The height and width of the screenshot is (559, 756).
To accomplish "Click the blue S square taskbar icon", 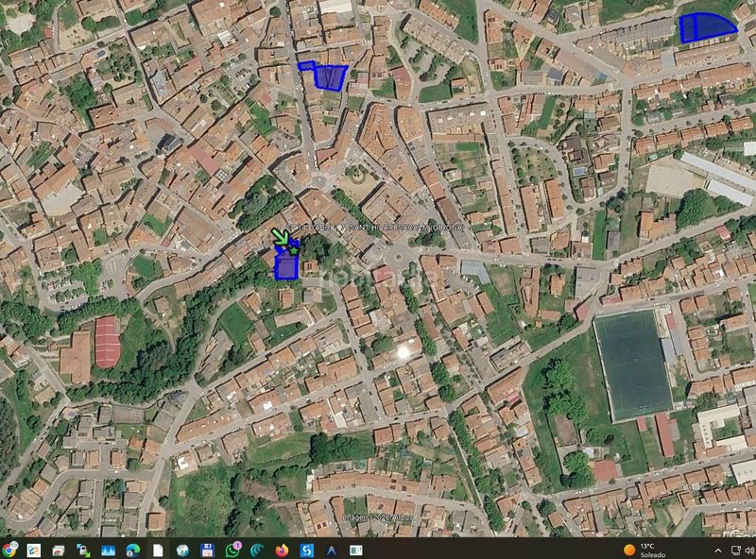I will 306,550.
